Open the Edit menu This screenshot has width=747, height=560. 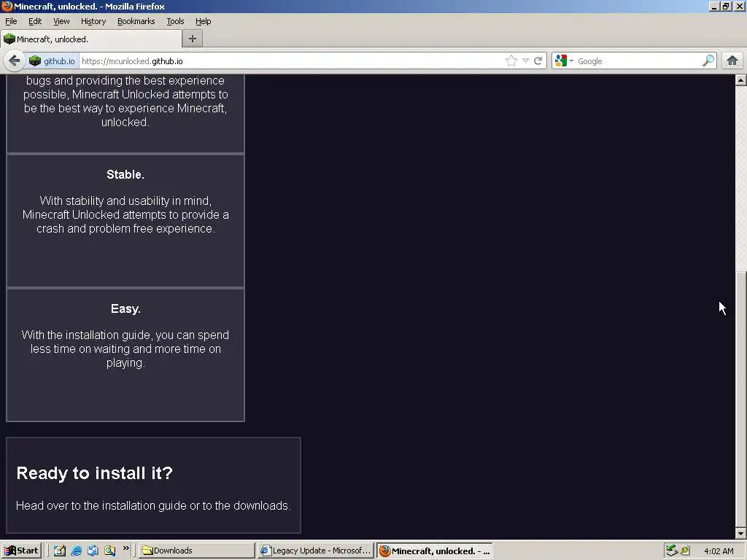point(35,21)
